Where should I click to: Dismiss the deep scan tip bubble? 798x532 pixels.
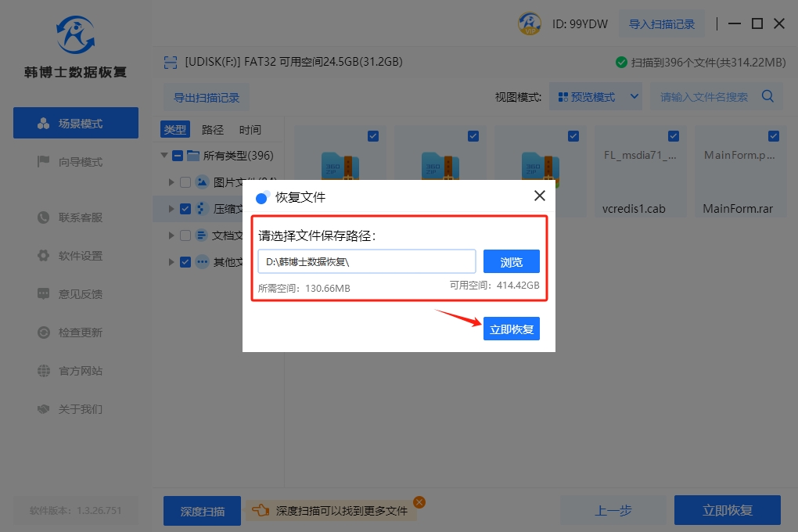(419, 502)
